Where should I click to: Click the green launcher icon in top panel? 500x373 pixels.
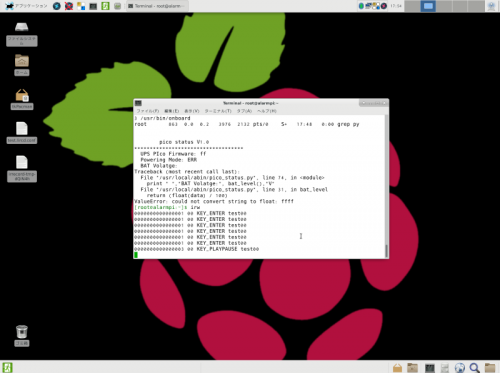pos(105,6)
